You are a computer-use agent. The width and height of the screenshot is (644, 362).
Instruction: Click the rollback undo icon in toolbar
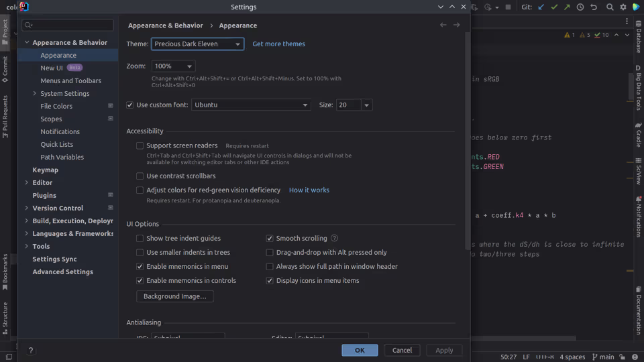click(594, 7)
